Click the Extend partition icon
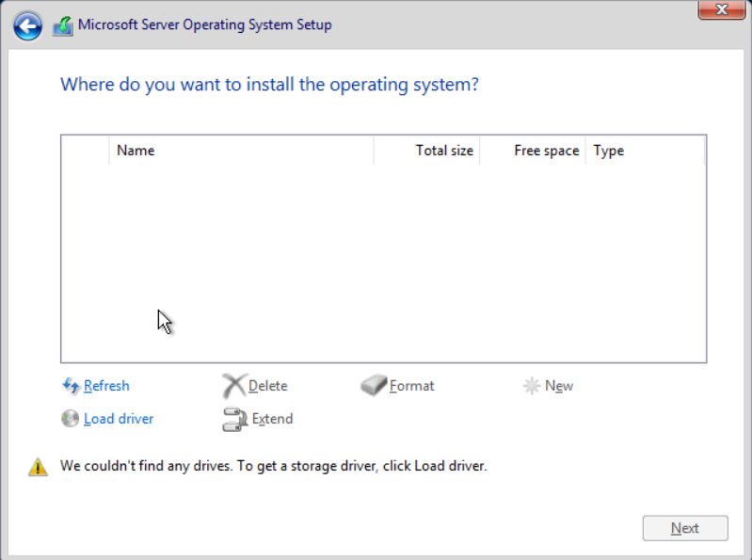 [235, 420]
